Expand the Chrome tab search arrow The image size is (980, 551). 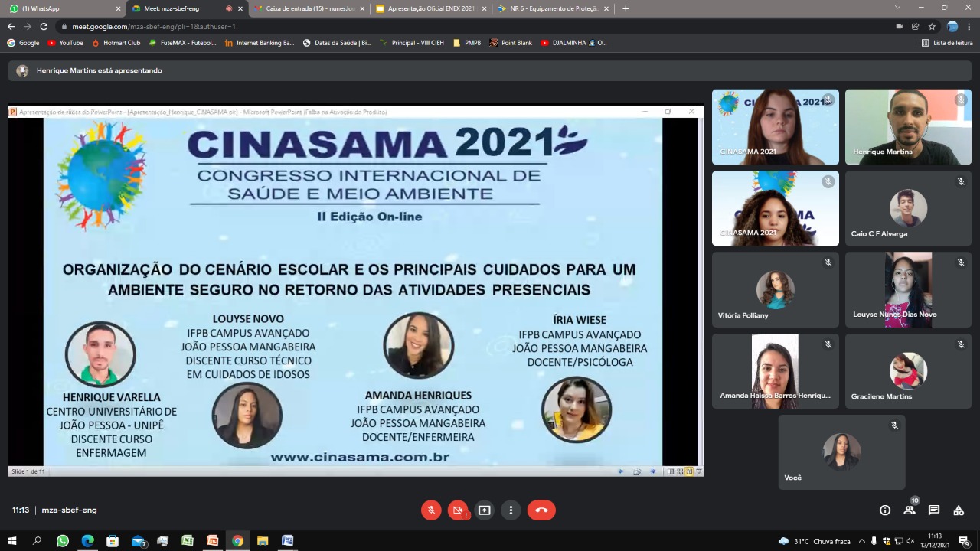(x=898, y=8)
